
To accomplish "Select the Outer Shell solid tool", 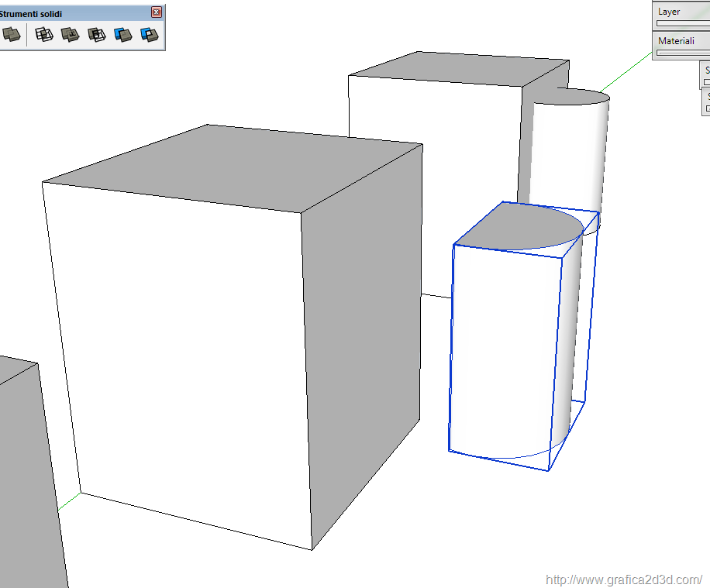I will coord(11,34).
